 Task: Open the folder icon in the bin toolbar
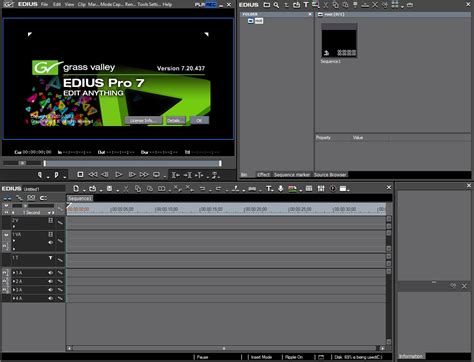[266, 5]
